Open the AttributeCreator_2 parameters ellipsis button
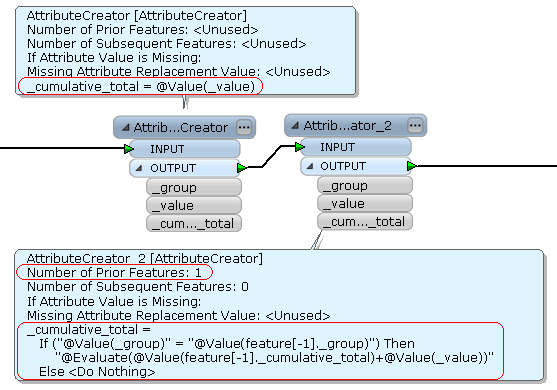The height and width of the screenshot is (390, 557). (415, 125)
